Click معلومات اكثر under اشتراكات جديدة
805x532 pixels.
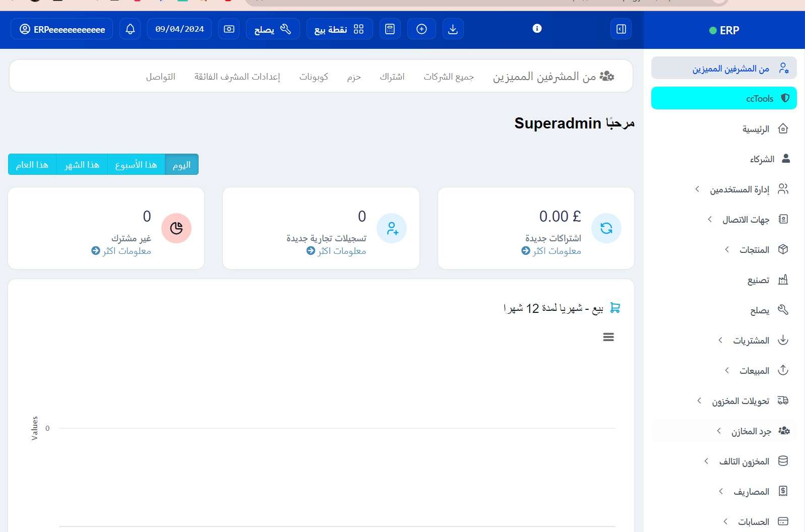click(x=551, y=251)
